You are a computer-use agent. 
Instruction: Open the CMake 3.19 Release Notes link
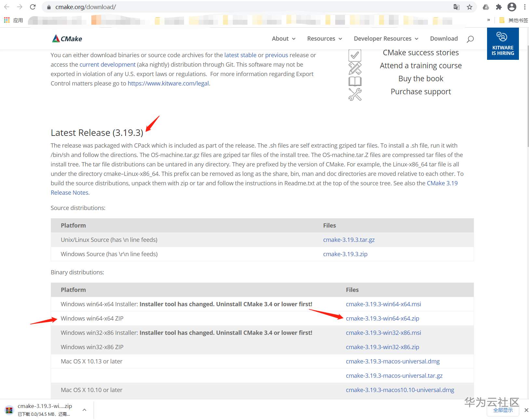point(442,183)
